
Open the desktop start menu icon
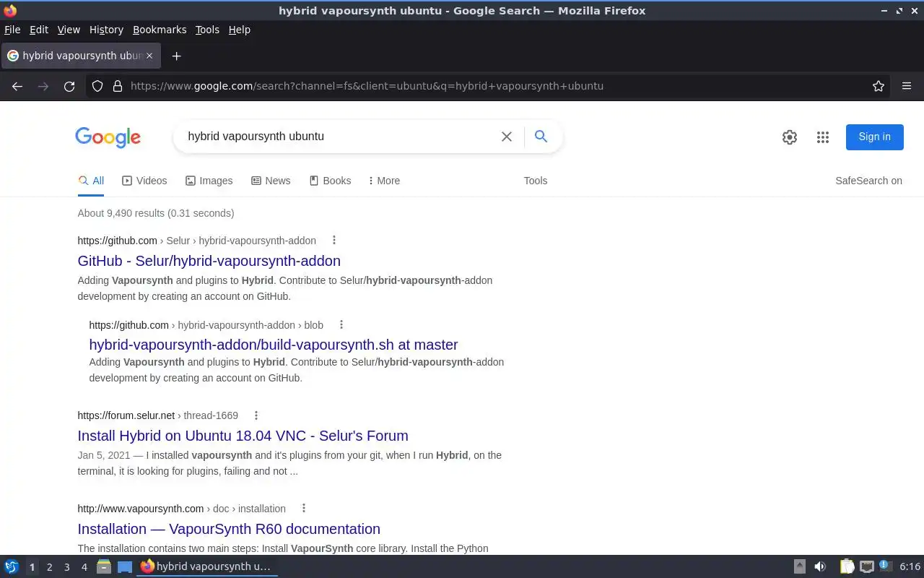point(12,566)
